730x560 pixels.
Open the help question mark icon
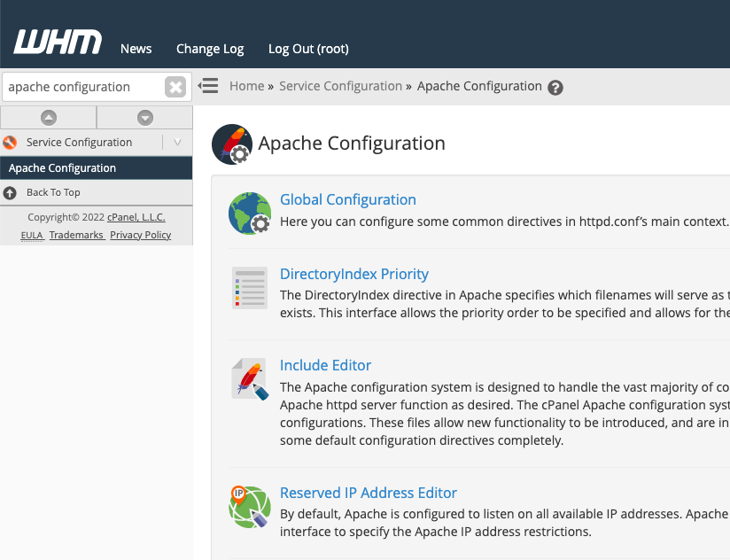point(555,88)
